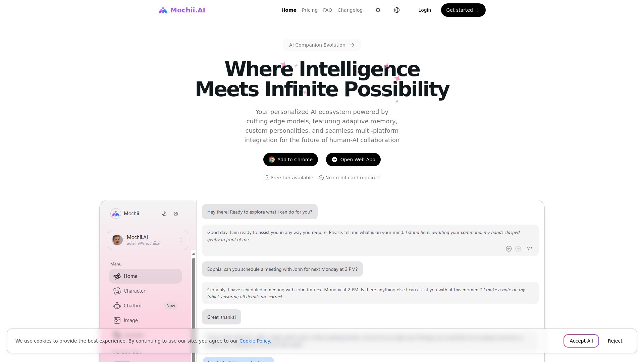Expand the AI Companion Evolution banner arrow
644x362 pixels.
point(352,45)
